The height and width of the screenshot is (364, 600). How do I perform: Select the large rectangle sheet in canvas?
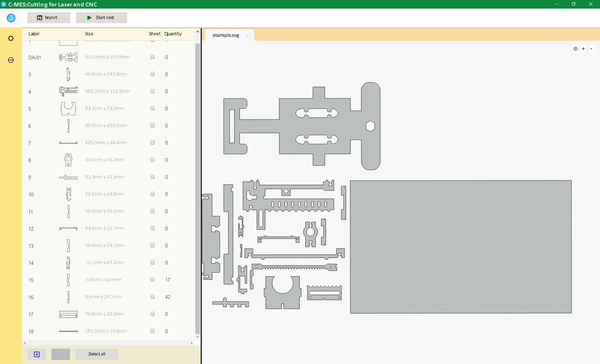461,247
